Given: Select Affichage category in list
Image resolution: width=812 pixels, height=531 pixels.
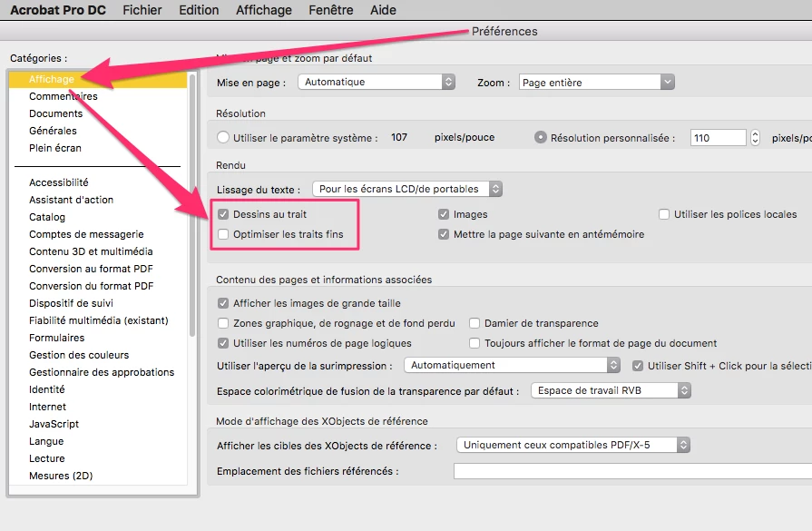Looking at the screenshot, I should pyautogui.click(x=98, y=79).
